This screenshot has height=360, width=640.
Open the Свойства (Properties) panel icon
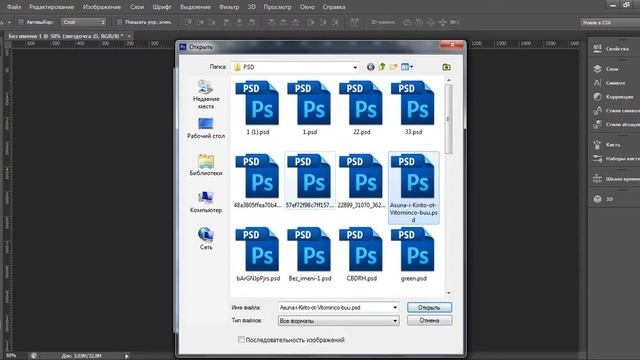(x=597, y=49)
